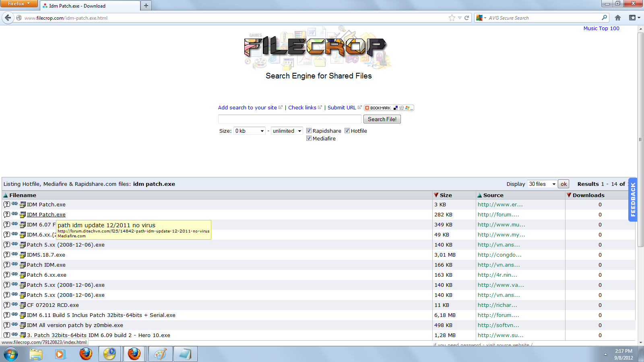Click the help icon on the 3 KB IDM Patch.exe row
This screenshot has width=644, height=362.
point(7,204)
